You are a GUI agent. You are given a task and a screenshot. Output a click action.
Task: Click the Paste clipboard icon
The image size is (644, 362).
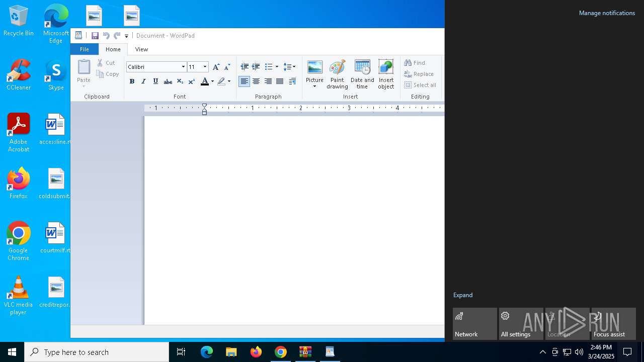[84, 67]
